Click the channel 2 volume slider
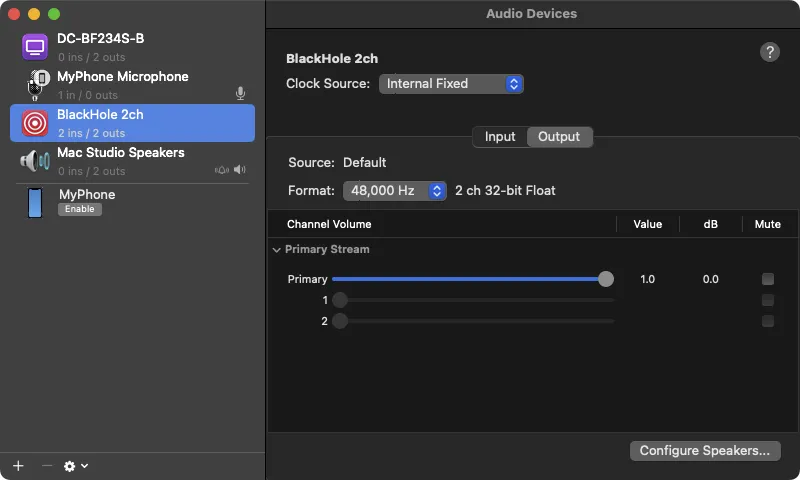Image resolution: width=800 pixels, height=480 pixels. 473,321
